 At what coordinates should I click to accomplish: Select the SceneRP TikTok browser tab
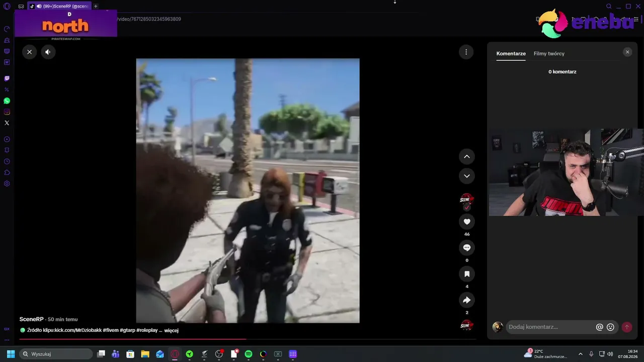pos(59,6)
